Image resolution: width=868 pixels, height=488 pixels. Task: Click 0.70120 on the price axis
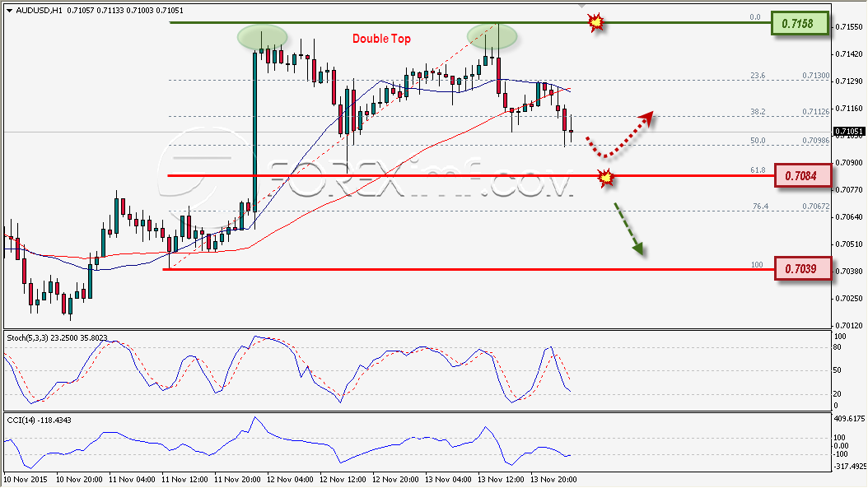point(848,325)
